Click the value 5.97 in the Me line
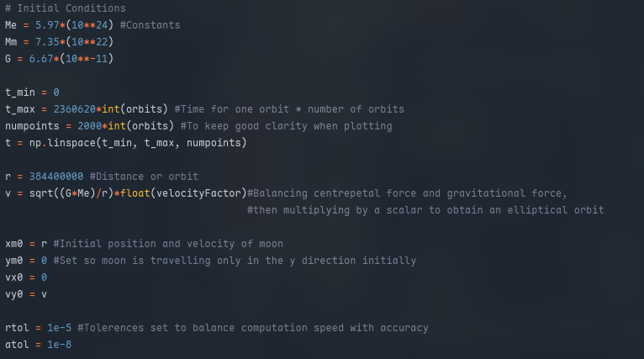Image resolution: width=644 pixels, height=359 pixels. click(46, 25)
